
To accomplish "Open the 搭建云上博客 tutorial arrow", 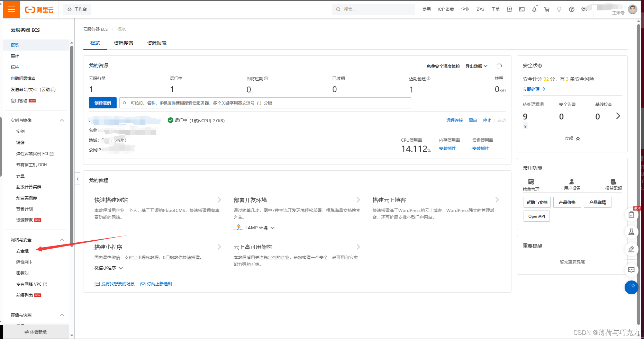I will pos(497,200).
